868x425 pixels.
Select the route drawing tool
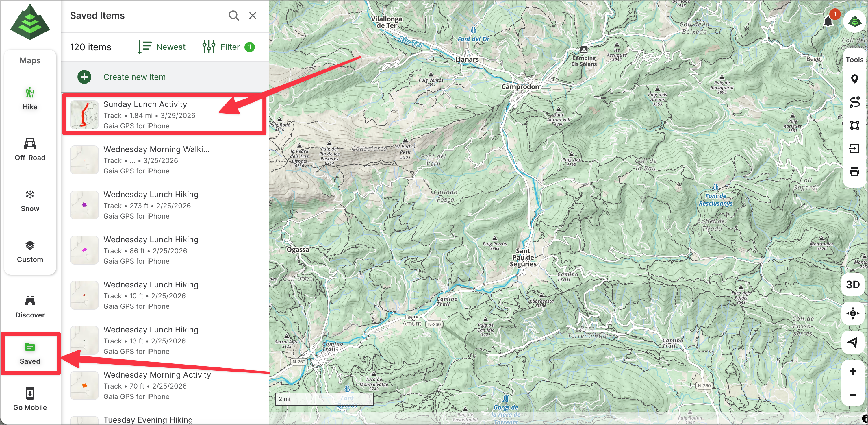coord(854,102)
